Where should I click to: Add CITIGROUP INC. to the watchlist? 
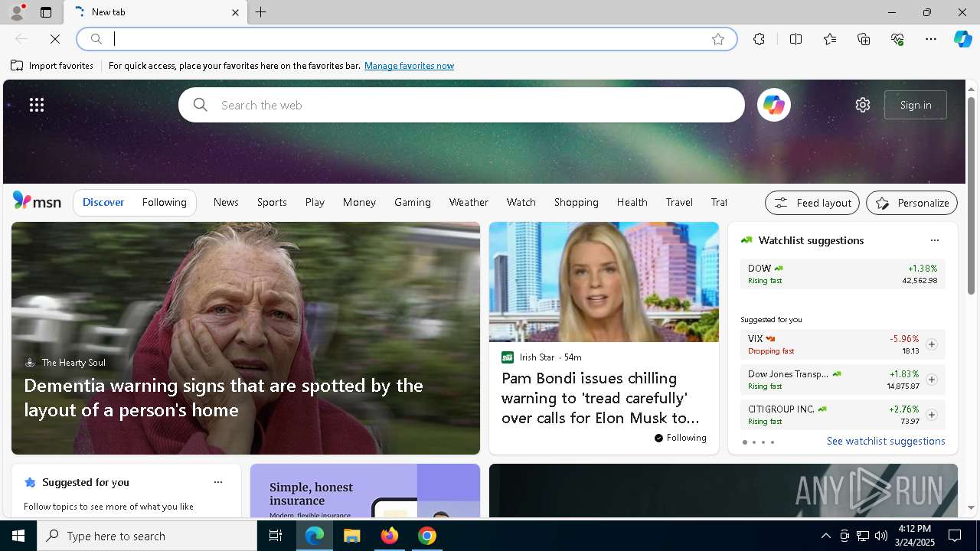[x=931, y=415]
